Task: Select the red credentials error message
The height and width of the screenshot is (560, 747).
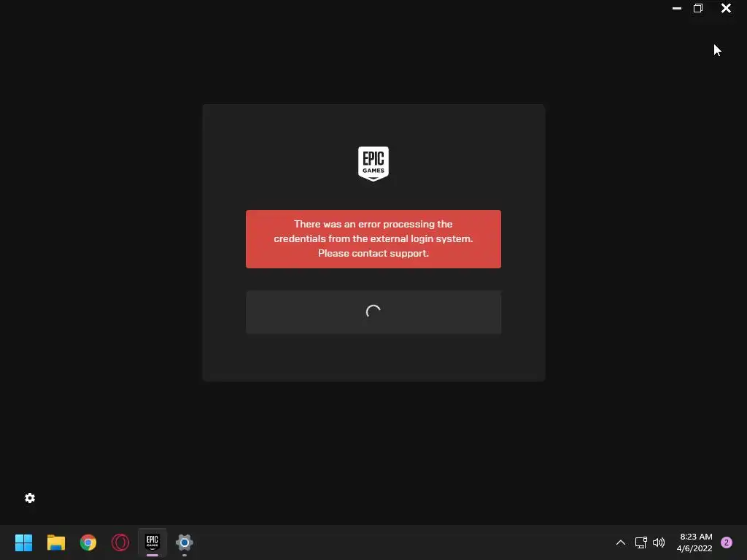Action: 373,239
